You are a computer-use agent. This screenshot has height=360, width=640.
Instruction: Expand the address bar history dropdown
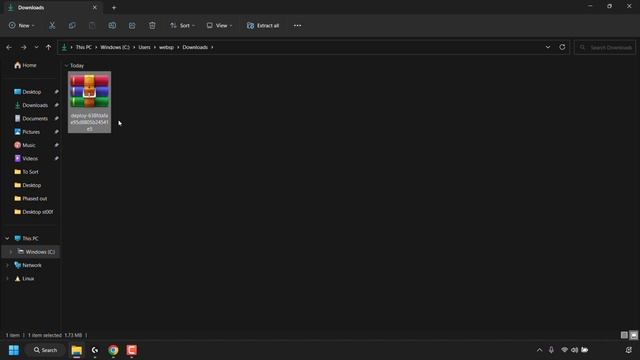548,47
